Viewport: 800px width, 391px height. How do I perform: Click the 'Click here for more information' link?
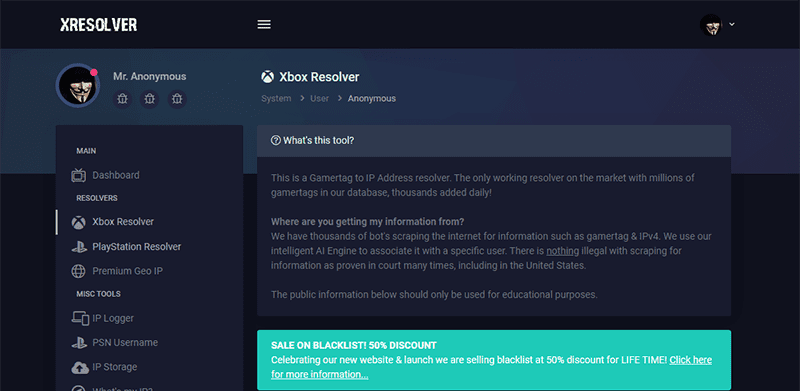point(691,360)
